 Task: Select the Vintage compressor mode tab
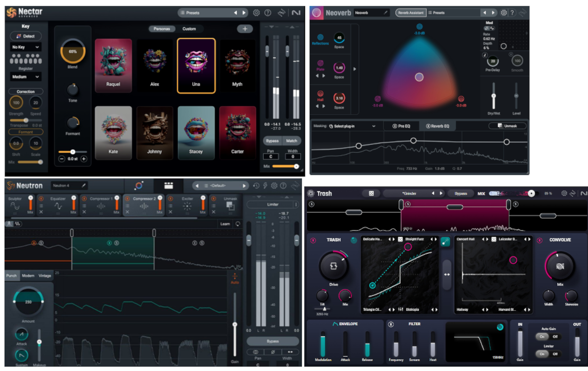tap(45, 276)
